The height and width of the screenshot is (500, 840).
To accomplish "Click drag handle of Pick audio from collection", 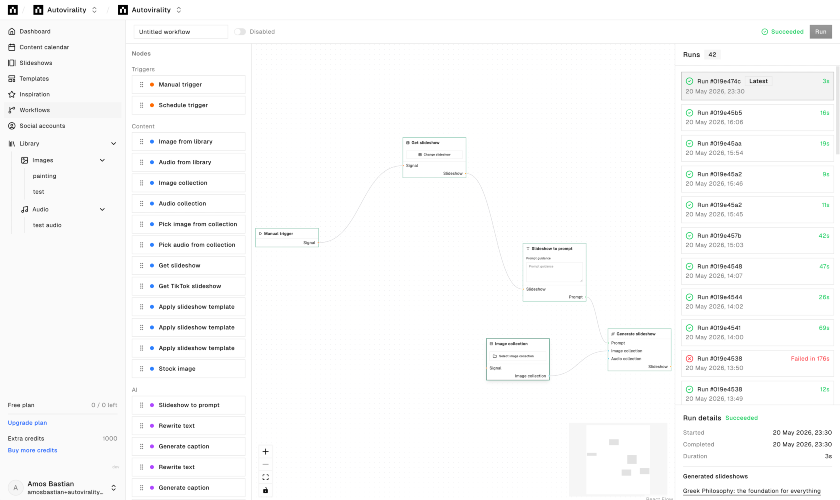I will pyautogui.click(x=141, y=245).
